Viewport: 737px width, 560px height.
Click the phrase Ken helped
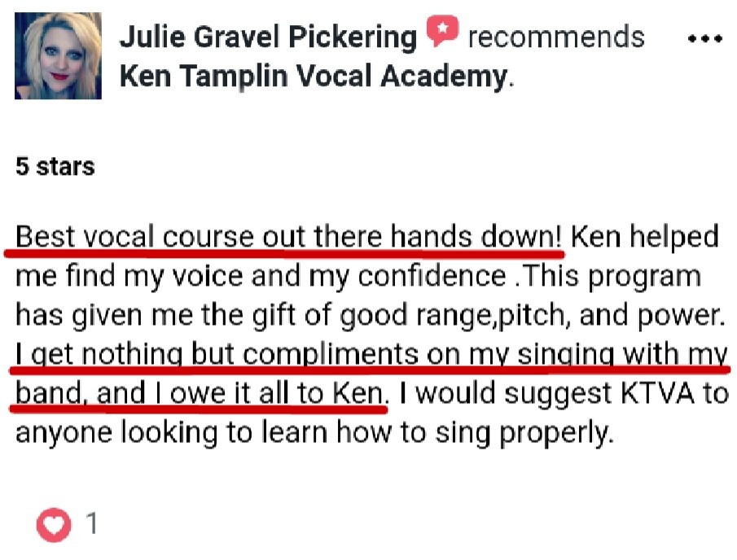click(x=644, y=237)
